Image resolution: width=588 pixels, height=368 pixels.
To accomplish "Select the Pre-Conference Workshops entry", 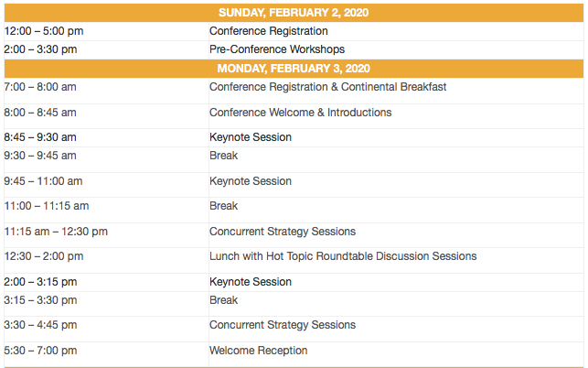I will (x=276, y=49).
